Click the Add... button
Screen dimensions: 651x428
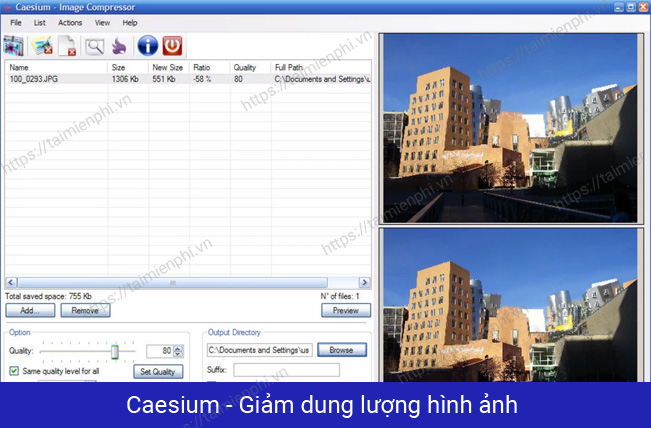pyautogui.click(x=30, y=311)
